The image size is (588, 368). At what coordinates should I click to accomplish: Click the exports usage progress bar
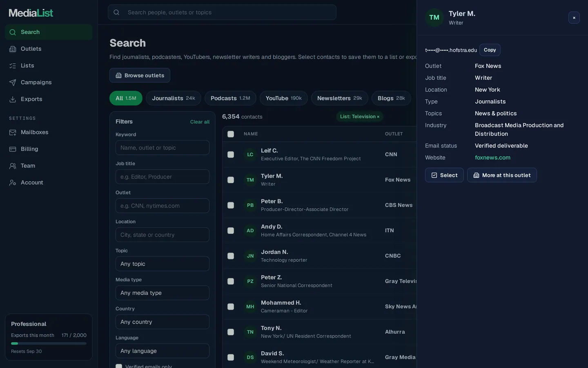pos(49,343)
